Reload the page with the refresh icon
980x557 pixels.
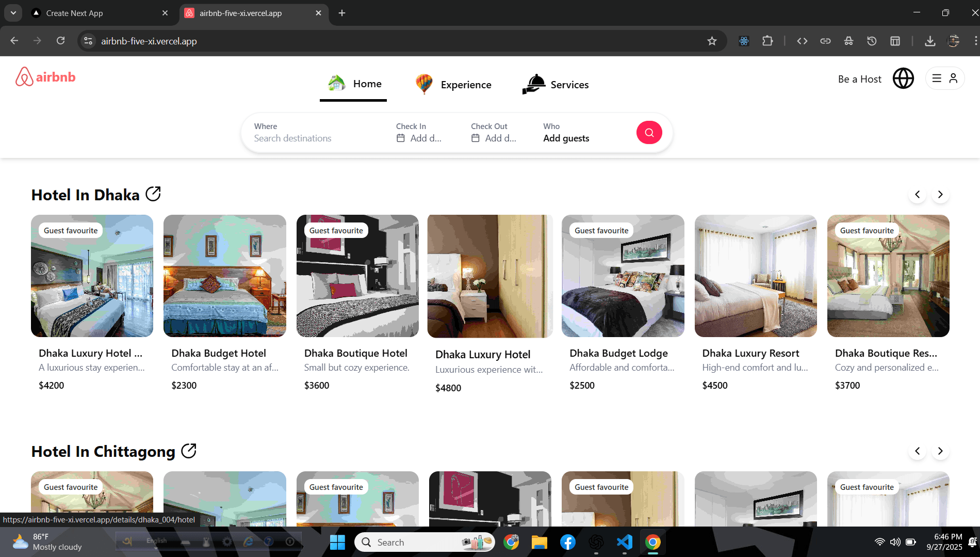pyautogui.click(x=61, y=41)
